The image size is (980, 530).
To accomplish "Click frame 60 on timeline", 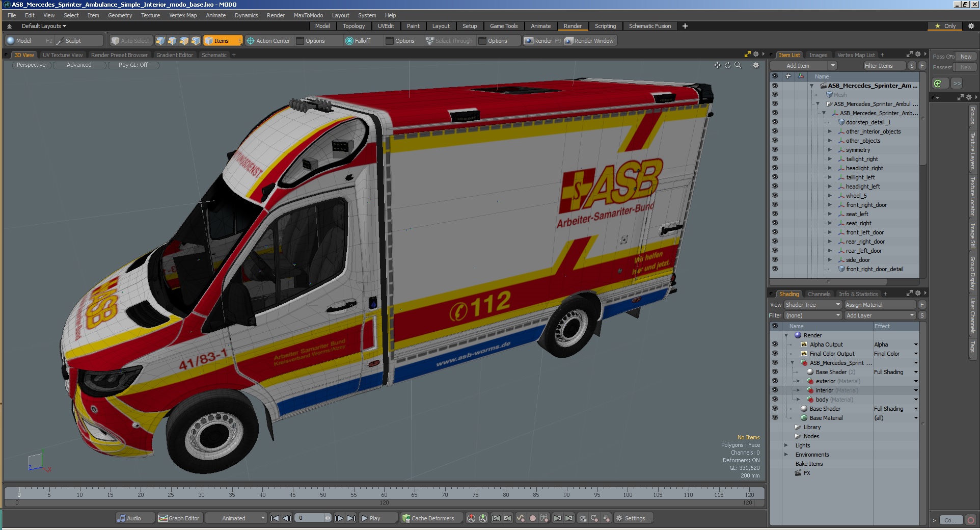I will [384, 494].
